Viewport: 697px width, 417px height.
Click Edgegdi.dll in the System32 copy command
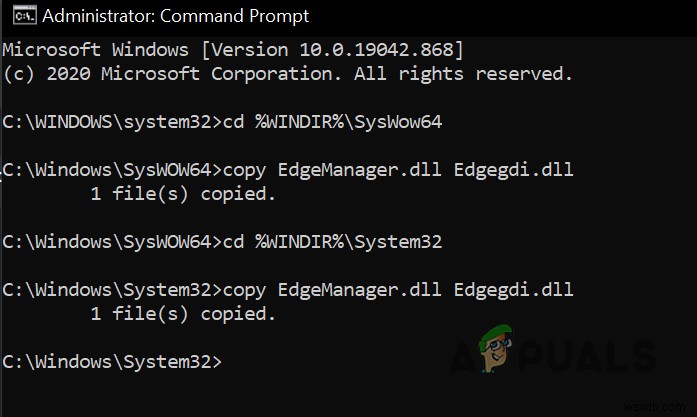(x=514, y=290)
